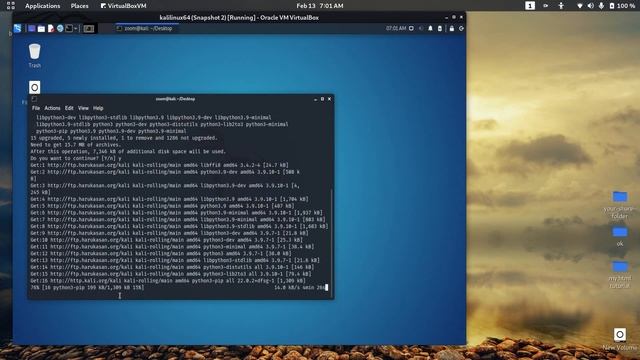Image resolution: width=640 pixels, height=360 pixels.
Task: Click the workspace switcher in Kali panel
Action: pyautogui.click(x=89, y=28)
